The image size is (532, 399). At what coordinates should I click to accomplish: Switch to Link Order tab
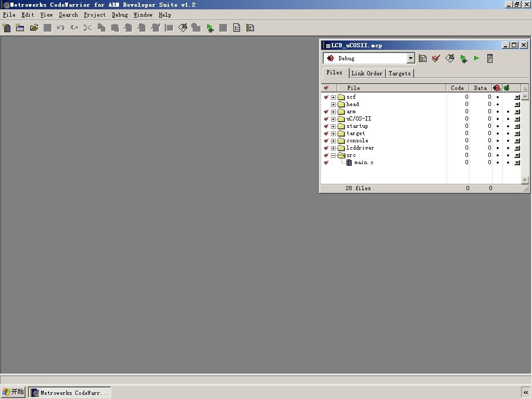[367, 73]
